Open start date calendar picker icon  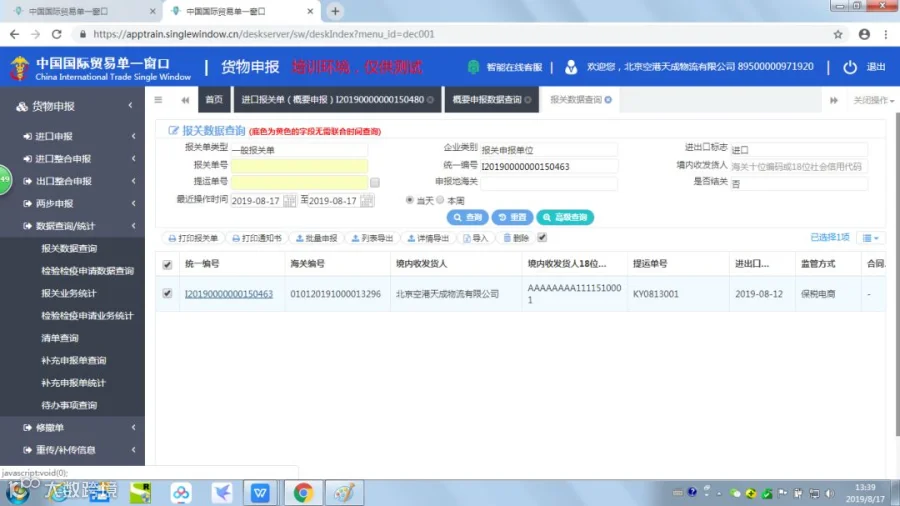click(290, 200)
